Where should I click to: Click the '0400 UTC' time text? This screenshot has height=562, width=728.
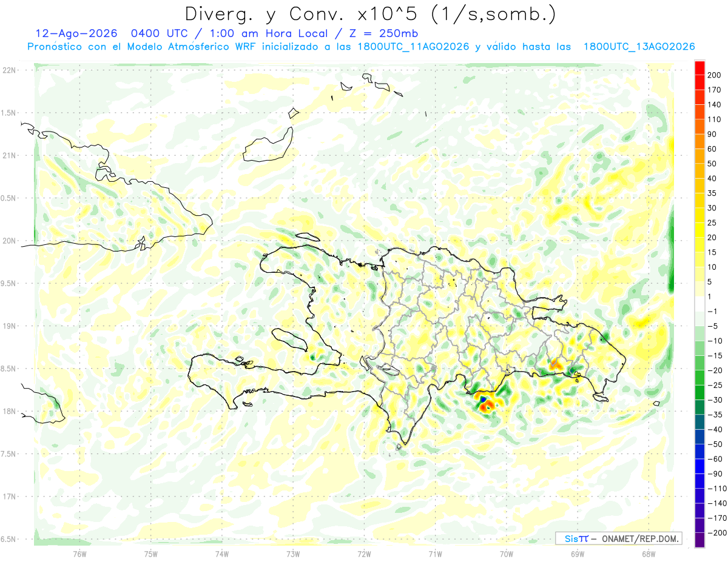(x=160, y=33)
